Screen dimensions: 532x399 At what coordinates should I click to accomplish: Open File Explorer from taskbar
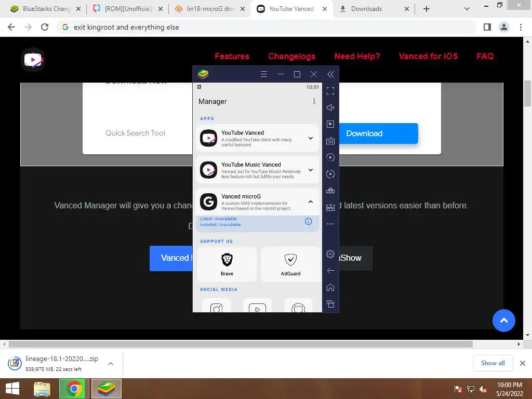(x=42, y=389)
